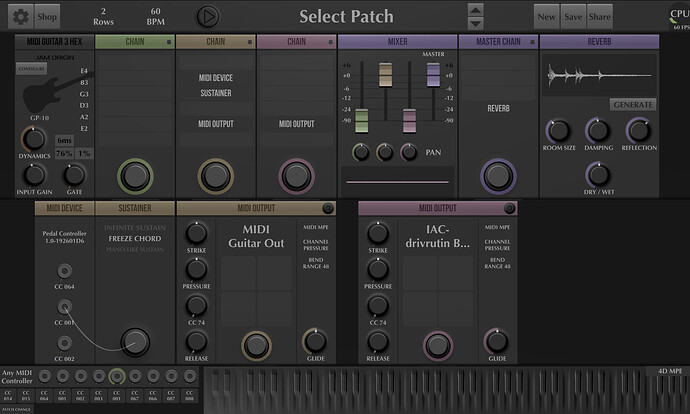Click the ROOM SIZE knob

point(559,131)
